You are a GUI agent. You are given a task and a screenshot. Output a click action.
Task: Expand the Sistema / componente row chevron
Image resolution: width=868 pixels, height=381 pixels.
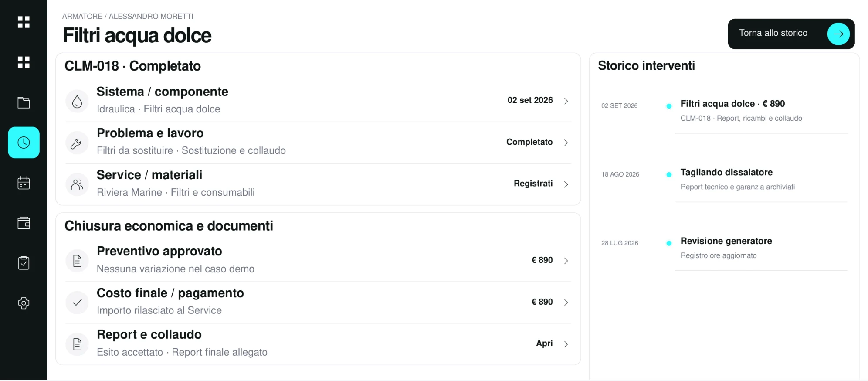coord(566,101)
